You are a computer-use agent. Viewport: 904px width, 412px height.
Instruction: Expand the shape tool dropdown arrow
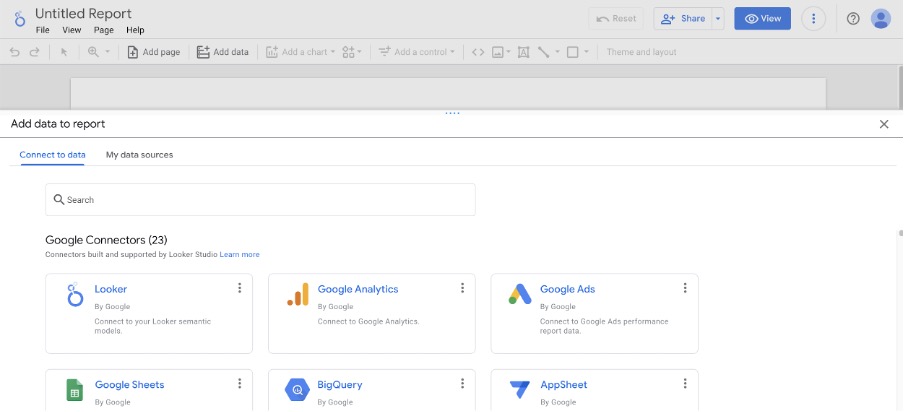point(586,52)
